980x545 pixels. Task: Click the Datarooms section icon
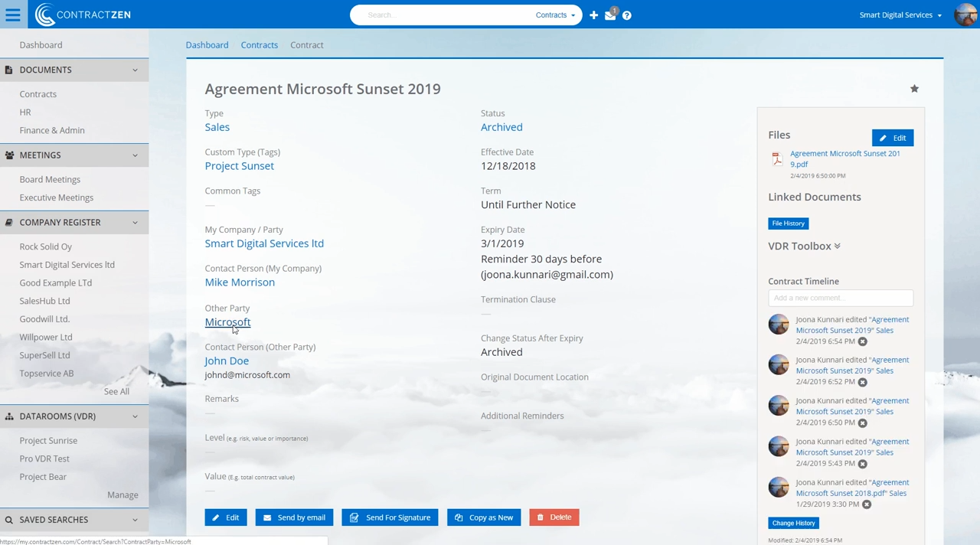pyautogui.click(x=9, y=416)
